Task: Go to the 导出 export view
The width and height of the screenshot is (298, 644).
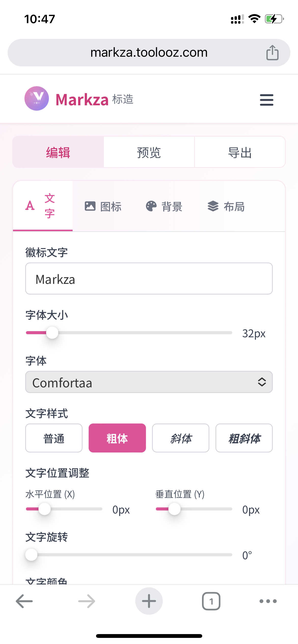Action: [x=240, y=152]
